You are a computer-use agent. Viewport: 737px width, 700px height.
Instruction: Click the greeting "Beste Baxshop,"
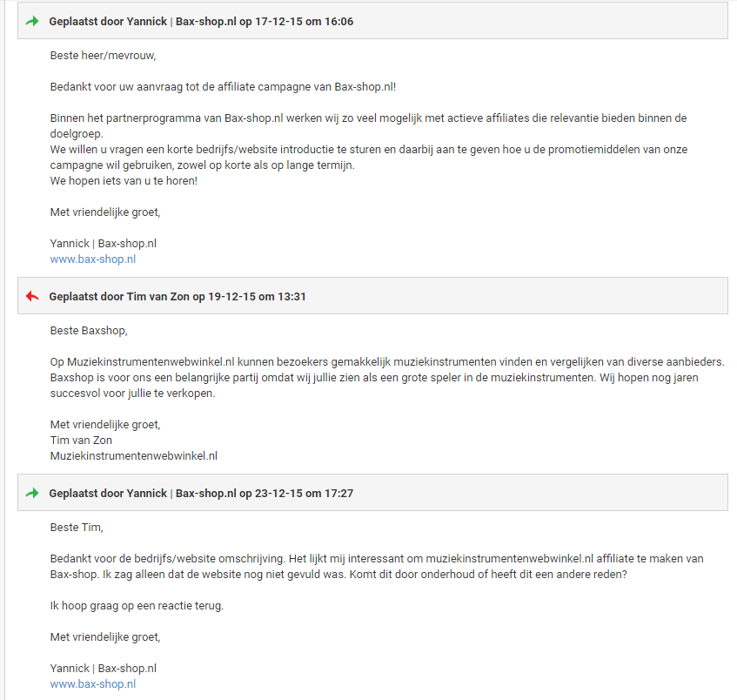(x=89, y=331)
